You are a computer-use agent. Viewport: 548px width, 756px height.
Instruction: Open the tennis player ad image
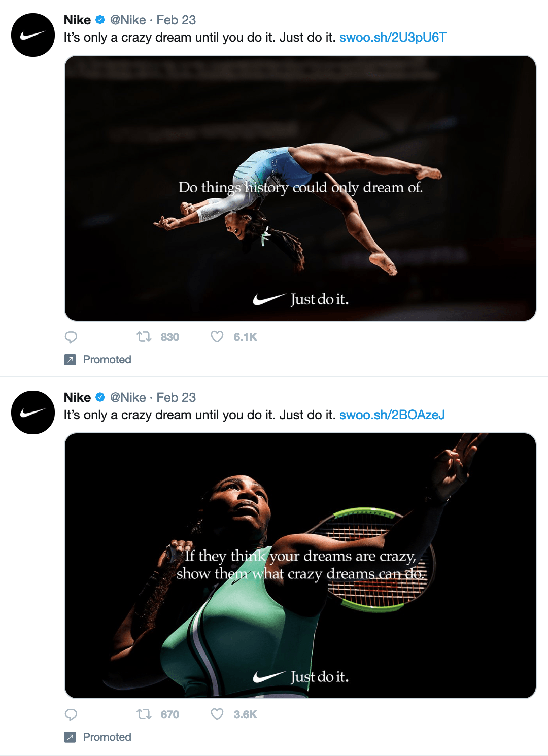tap(300, 566)
